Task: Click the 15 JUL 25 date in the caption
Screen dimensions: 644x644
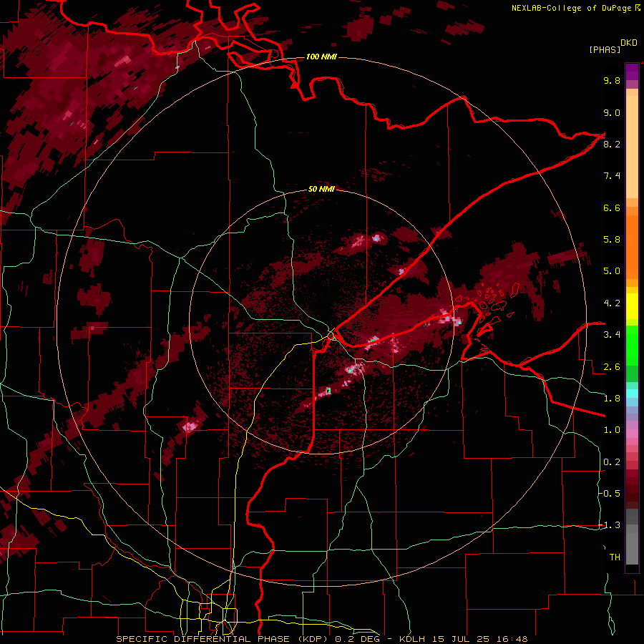Action: (x=462, y=639)
